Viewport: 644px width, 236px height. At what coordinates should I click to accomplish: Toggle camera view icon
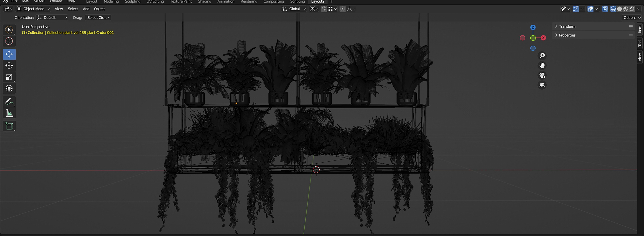pos(542,75)
